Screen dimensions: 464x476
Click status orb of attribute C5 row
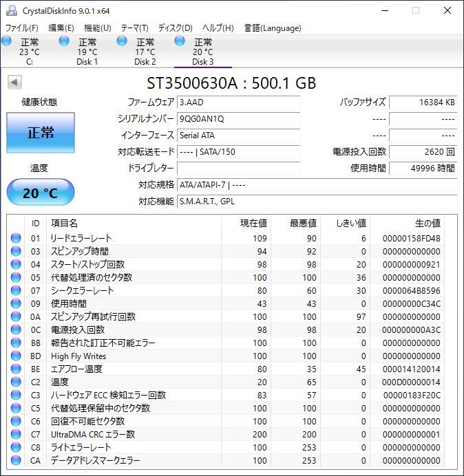tap(16, 408)
